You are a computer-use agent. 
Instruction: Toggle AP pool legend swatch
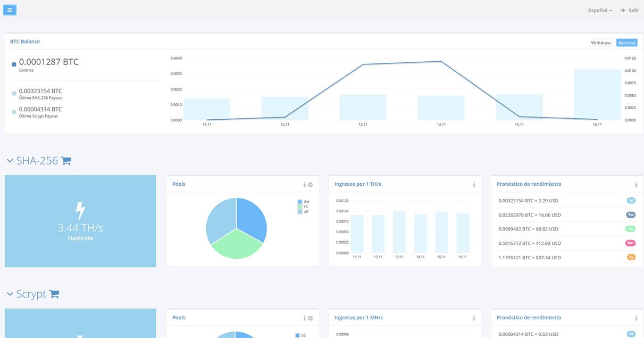(300, 211)
